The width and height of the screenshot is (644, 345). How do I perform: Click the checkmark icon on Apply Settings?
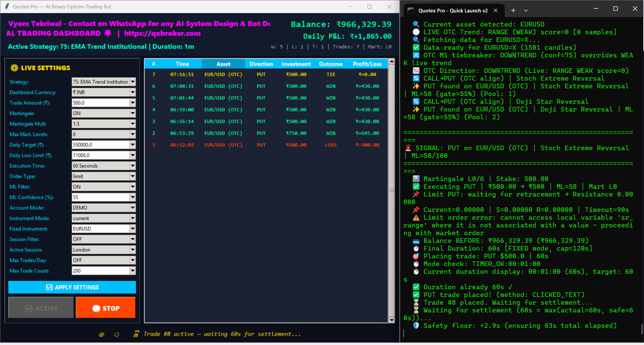tap(49, 287)
